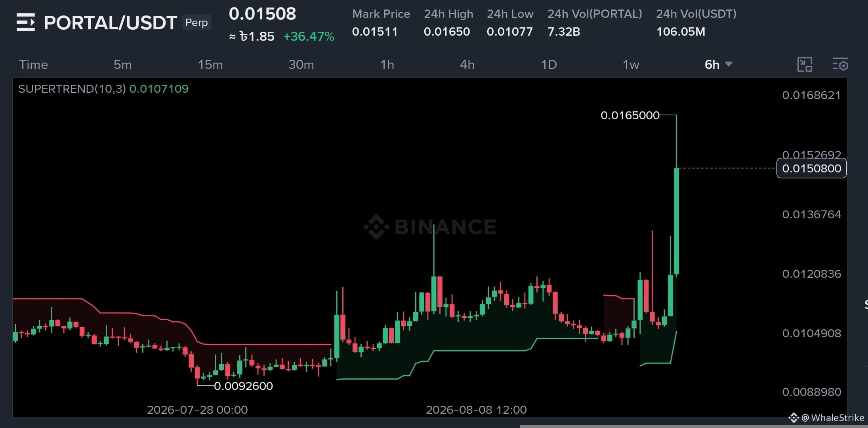The image size is (868, 428).
Task: Open the market list menu icon
Action: click(26, 22)
